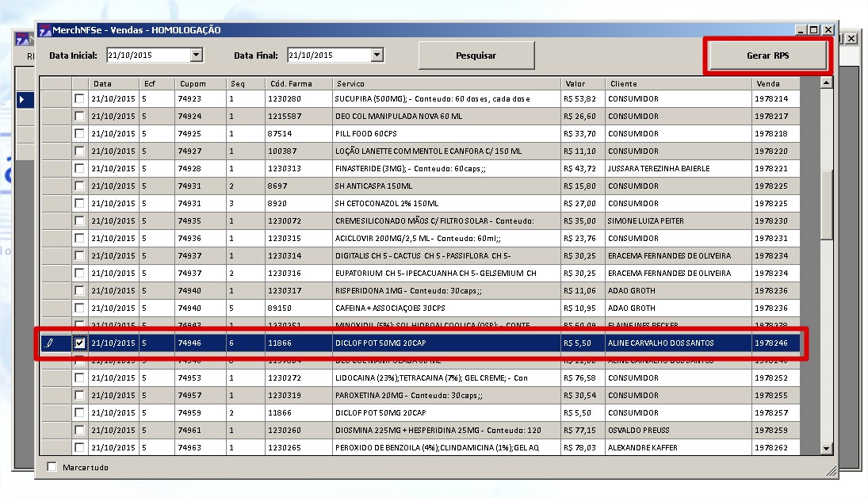Click the Cliente column header
This screenshot has height=498, width=868.
click(678, 83)
